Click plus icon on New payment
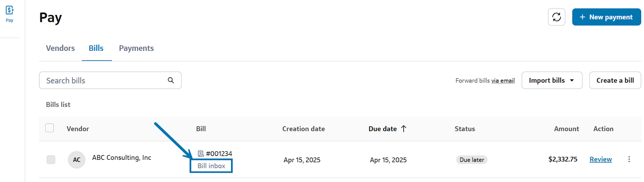 tap(582, 17)
